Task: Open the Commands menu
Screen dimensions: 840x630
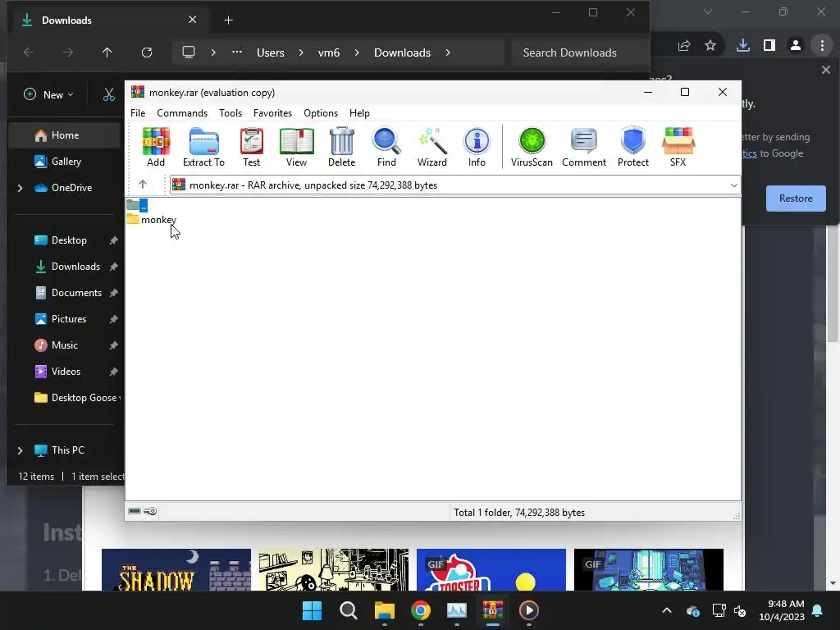Action: [182, 113]
